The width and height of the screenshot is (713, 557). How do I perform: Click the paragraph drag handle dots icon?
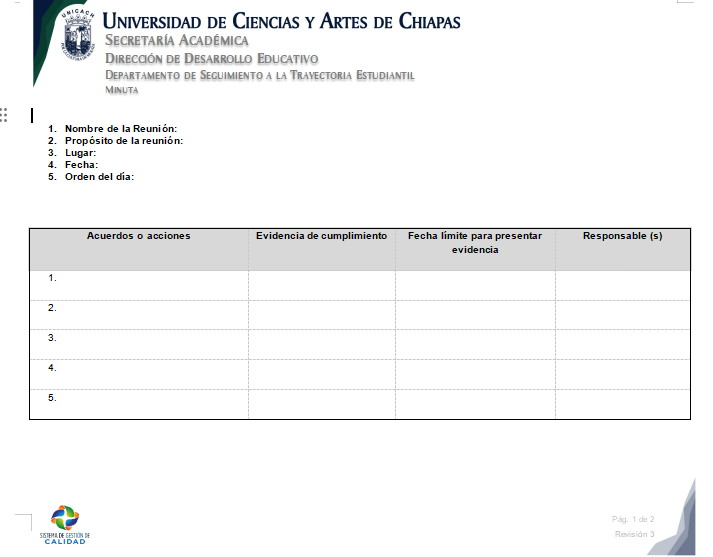coord(4,115)
